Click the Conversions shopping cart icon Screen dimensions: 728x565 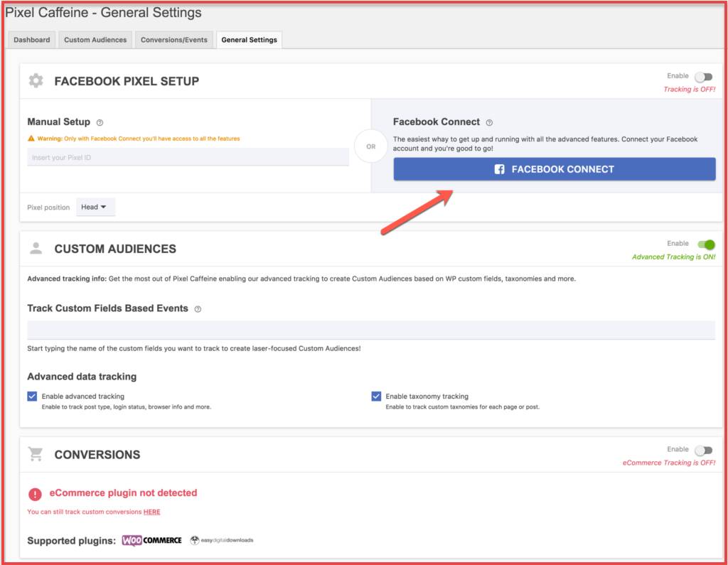click(x=36, y=453)
